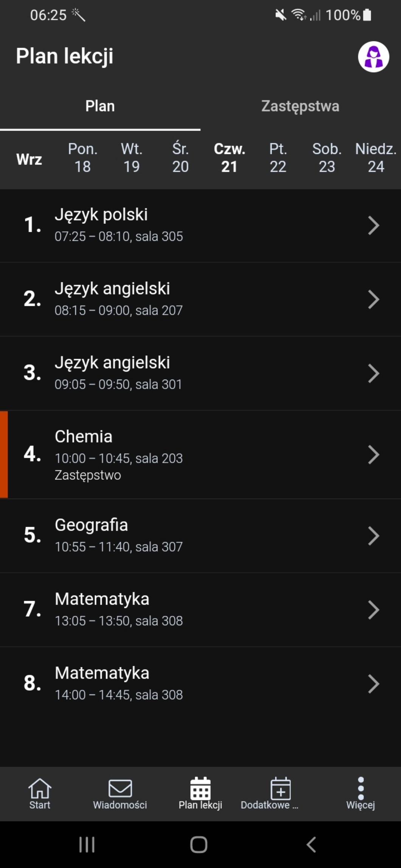Select Friday 22 in week bar

278,158
